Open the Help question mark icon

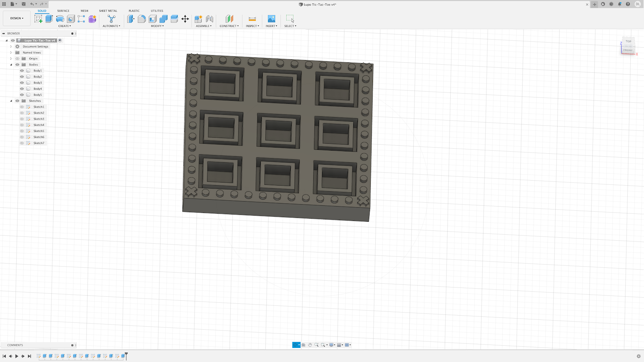(628, 4)
